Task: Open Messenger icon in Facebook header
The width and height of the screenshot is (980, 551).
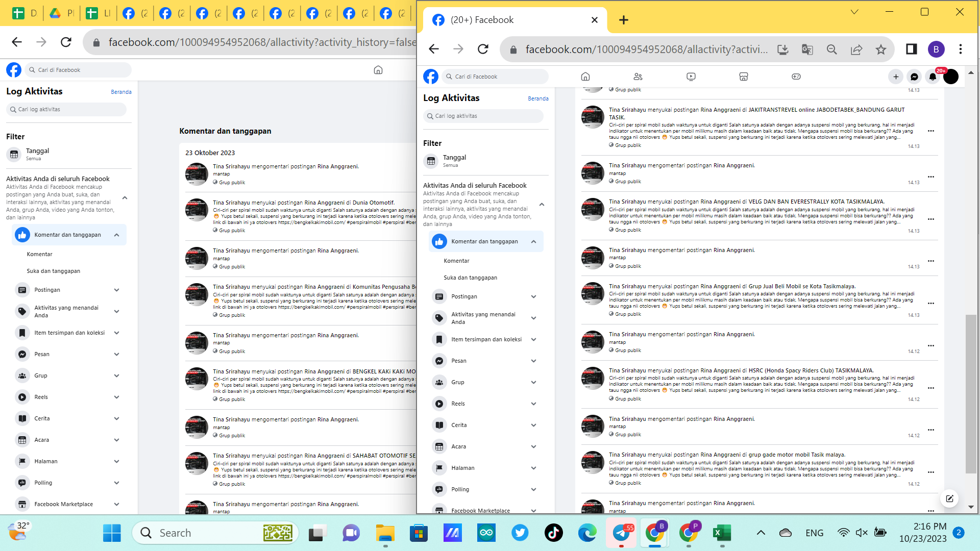Action: pyautogui.click(x=914, y=77)
